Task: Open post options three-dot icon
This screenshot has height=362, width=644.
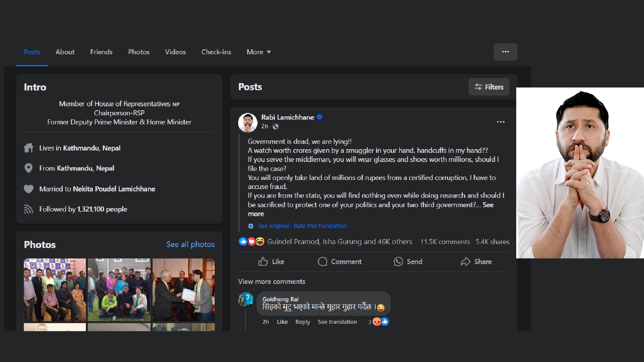Action: pyautogui.click(x=500, y=122)
